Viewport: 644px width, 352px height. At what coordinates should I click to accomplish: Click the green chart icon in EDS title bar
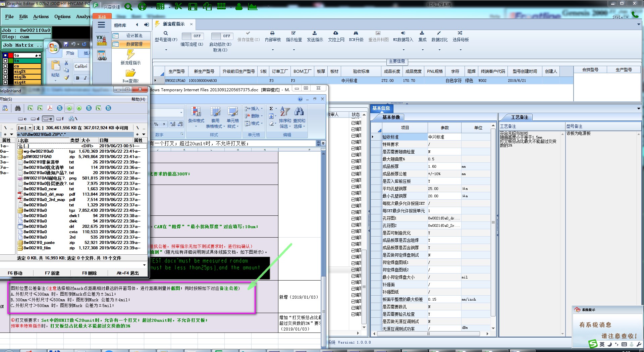click(x=252, y=6)
